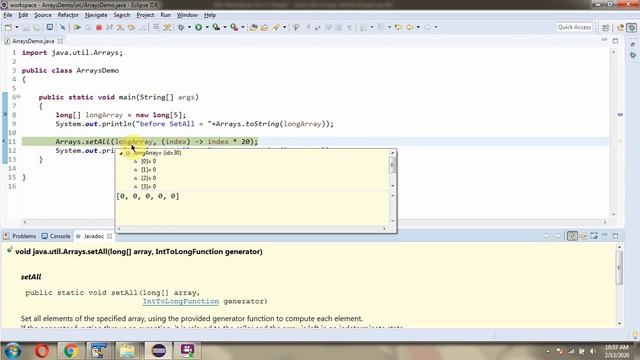Viewport: 640px width, 360px height.
Task: Toggle breakpoint marker on line 8
Action: pos(4,115)
